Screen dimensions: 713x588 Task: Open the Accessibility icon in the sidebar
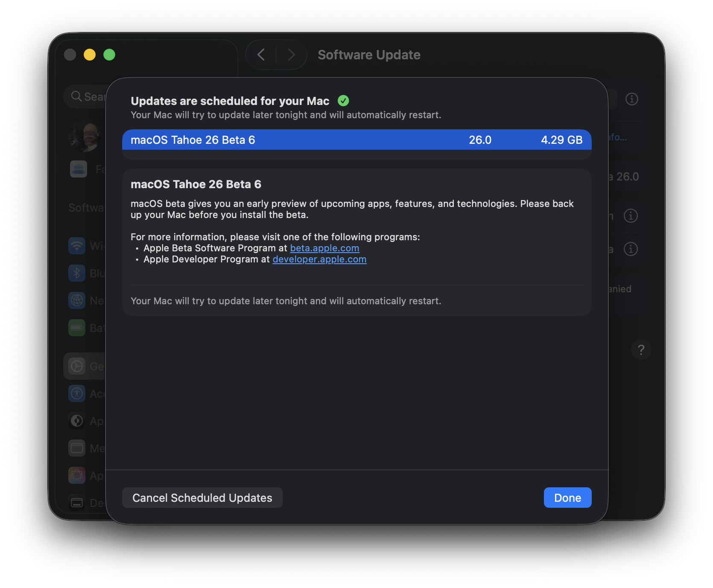77,393
